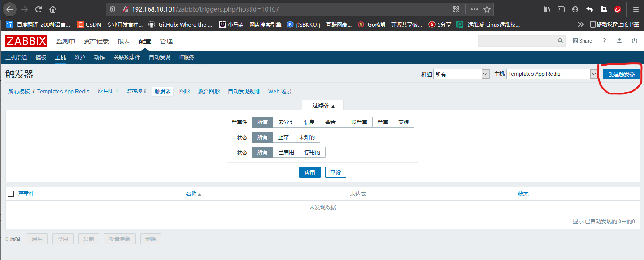Go to 主机群组 submenu

(x=16, y=58)
